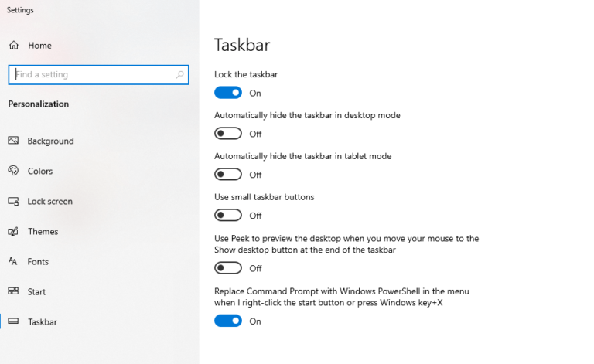Open the Colors settings page

click(39, 171)
